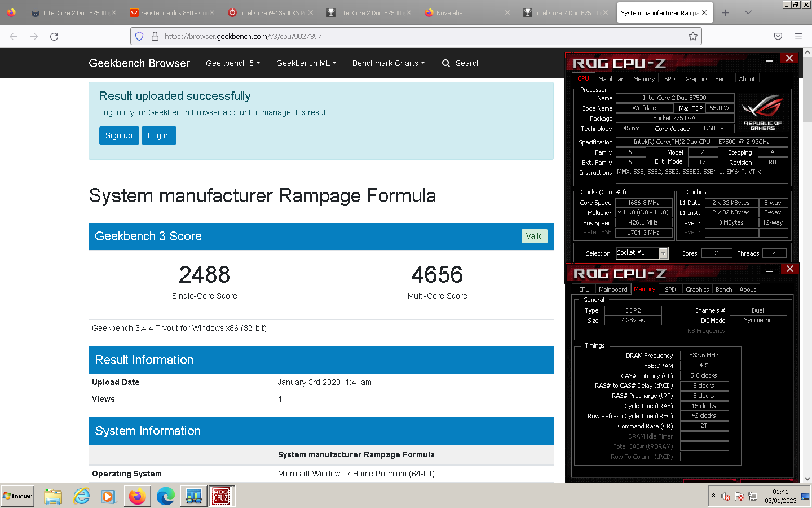The height and width of the screenshot is (508, 812).
Task: Expand the Geekbench 5 menu
Action: click(x=233, y=63)
